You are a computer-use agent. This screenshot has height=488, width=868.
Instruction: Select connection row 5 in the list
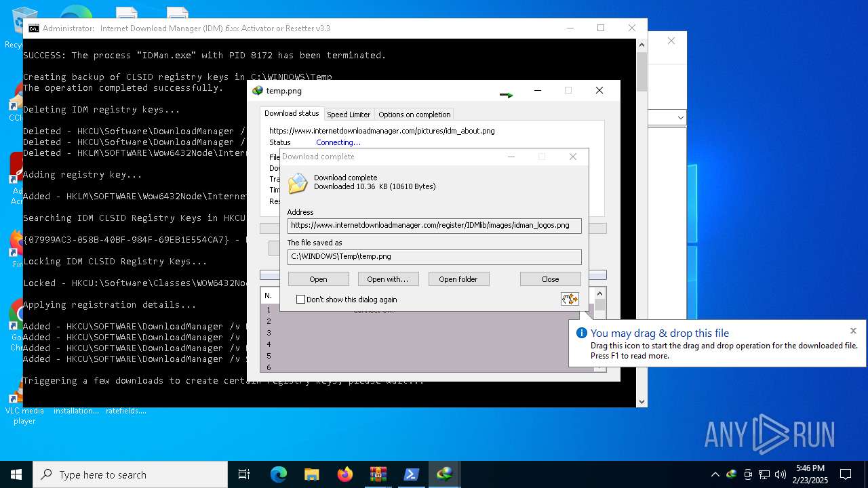pyautogui.click(x=269, y=356)
